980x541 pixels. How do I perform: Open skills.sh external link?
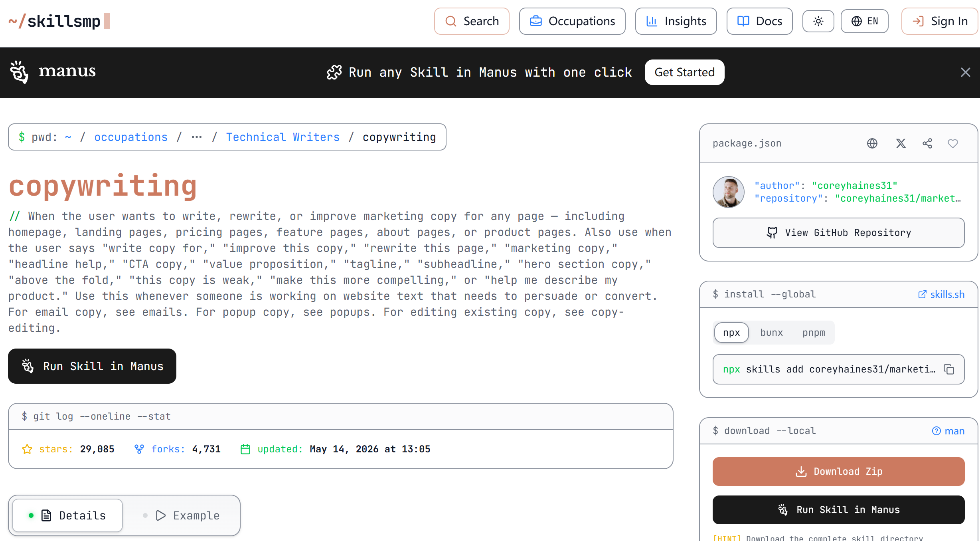click(x=941, y=294)
